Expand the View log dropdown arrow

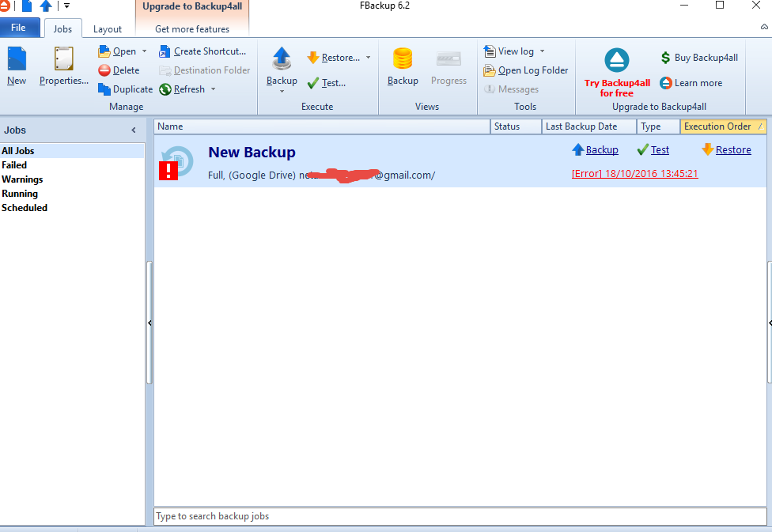click(542, 51)
